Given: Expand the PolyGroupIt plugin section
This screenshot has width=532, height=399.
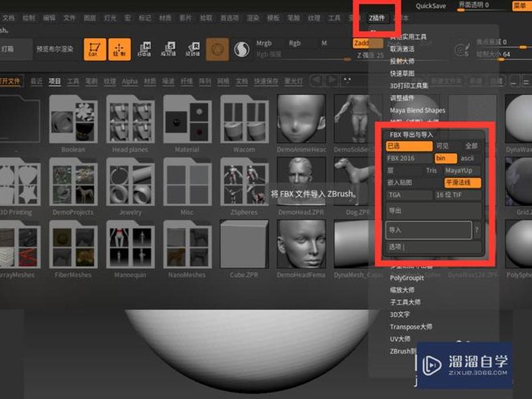Looking at the screenshot, I should (407, 278).
